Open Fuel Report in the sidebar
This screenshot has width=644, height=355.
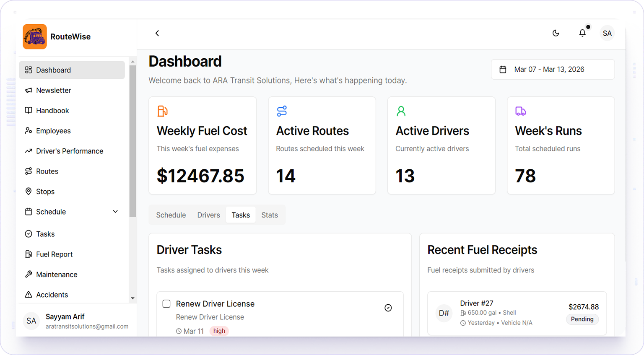click(54, 254)
